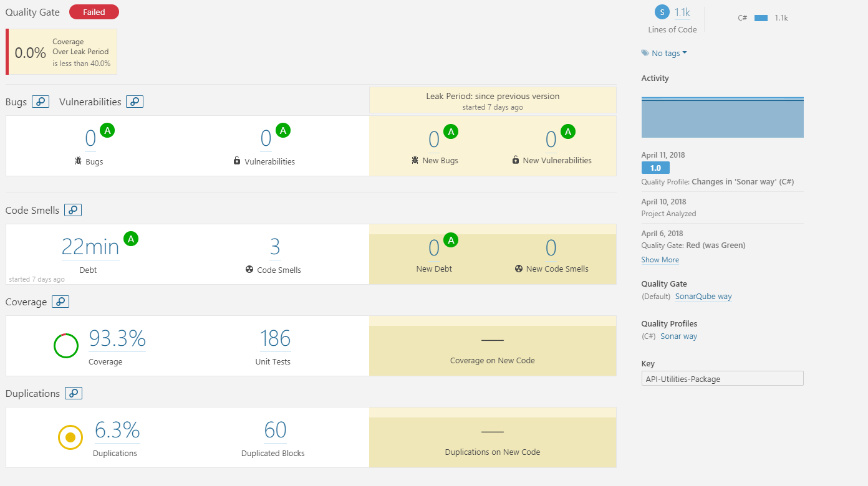This screenshot has height=486, width=868.
Task: Click the A rating badge for New Debt
Action: (x=451, y=240)
